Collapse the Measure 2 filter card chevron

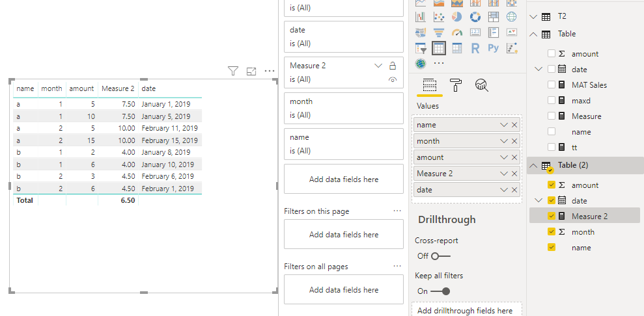(x=378, y=66)
